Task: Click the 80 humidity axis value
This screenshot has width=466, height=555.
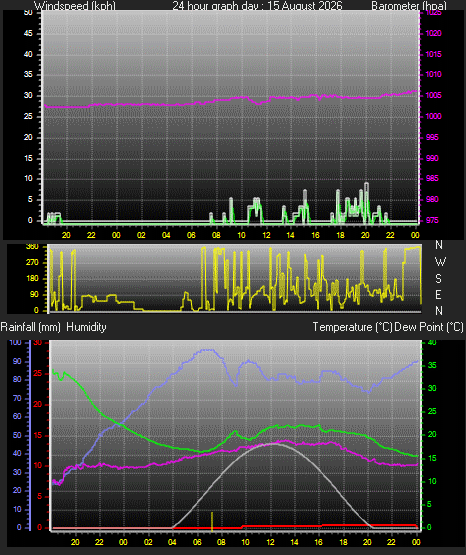Action: pos(17,379)
